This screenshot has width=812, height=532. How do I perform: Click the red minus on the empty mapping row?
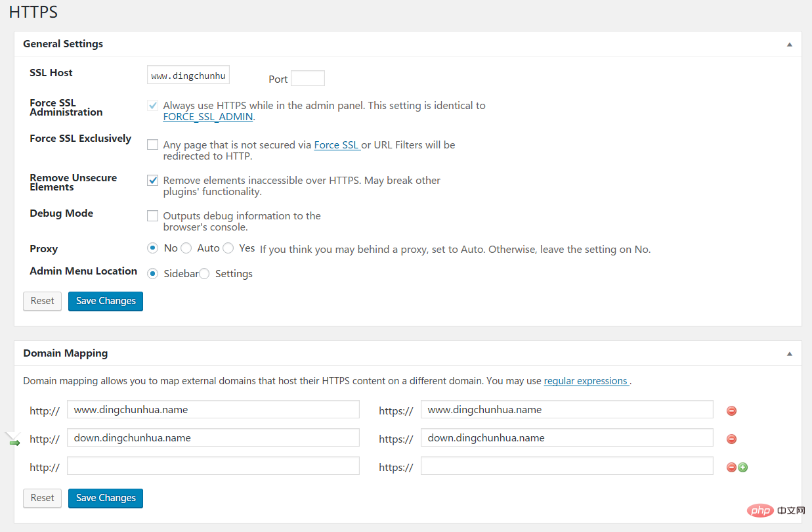731,468
